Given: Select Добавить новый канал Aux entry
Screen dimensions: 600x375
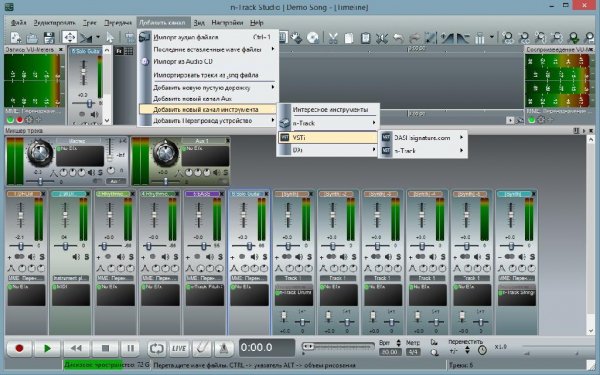Looking at the screenshot, I should tap(192, 99).
